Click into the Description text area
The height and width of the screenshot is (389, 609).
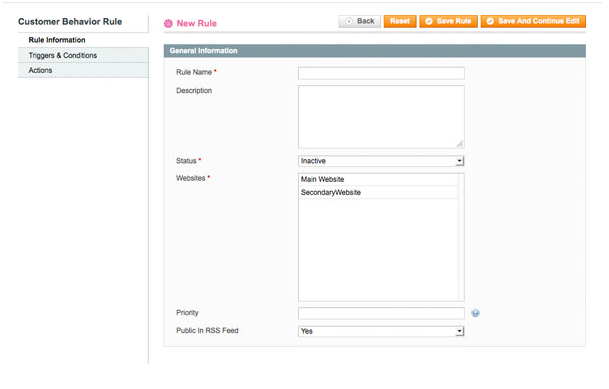(381, 117)
